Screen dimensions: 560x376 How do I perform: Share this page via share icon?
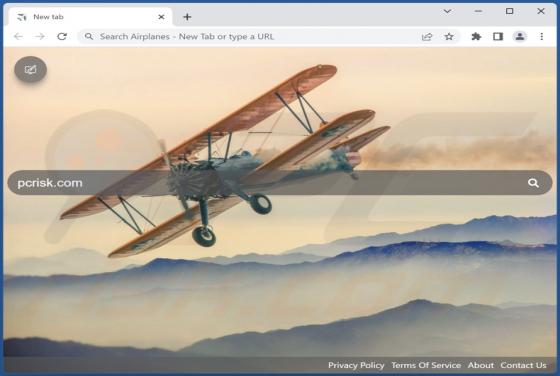pos(427,36)
